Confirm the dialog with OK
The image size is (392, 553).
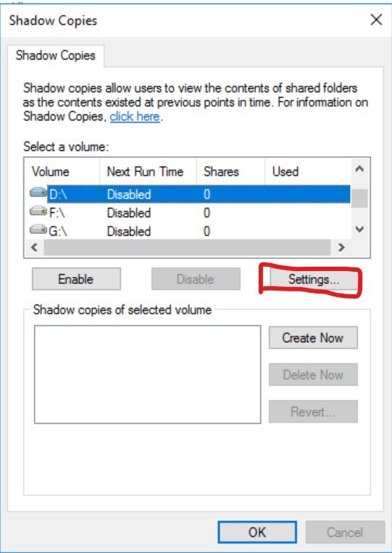pyautogui.click(x=257, y=532)
